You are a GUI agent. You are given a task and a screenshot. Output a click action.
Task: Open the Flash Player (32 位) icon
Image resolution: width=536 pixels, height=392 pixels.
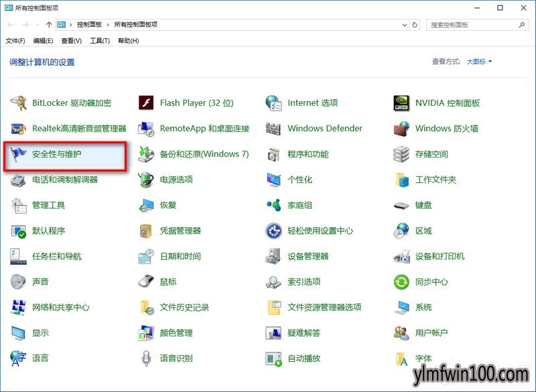(146, 103)
